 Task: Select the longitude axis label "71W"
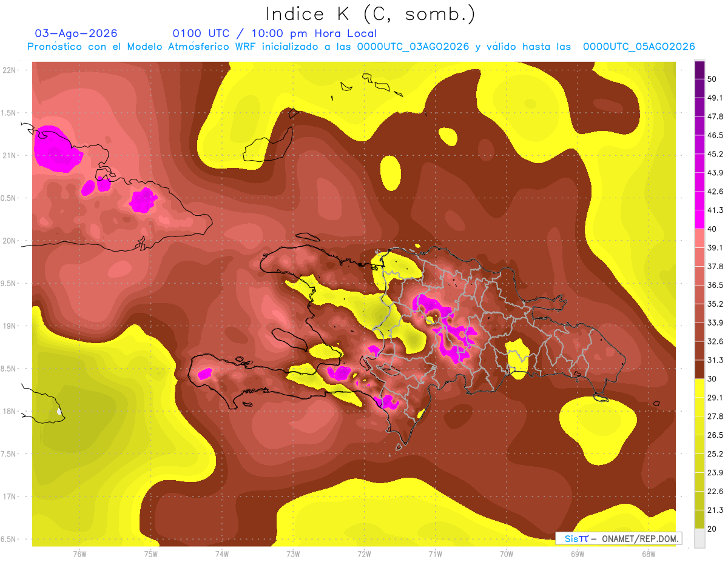[435, 554]
